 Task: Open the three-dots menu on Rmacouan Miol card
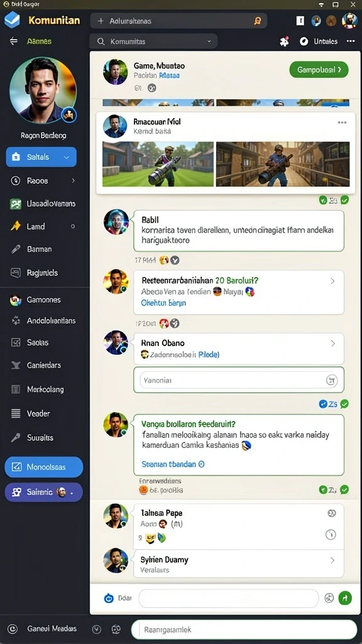point(342,123)
